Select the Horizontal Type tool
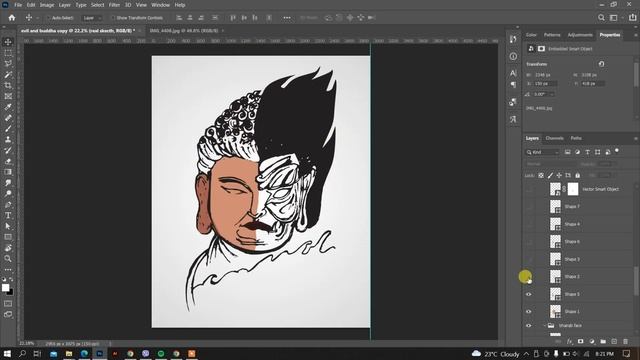640x360 pixels. coord(8,215)
